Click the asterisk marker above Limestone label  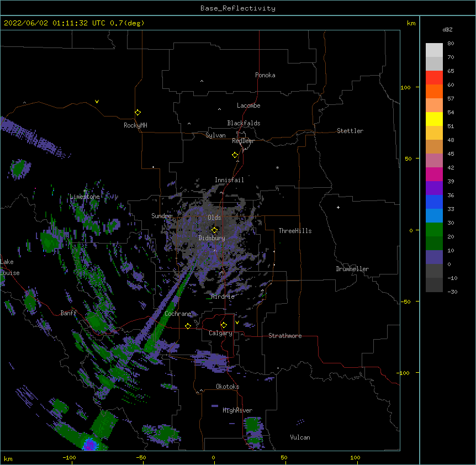[x=84, y=191]
